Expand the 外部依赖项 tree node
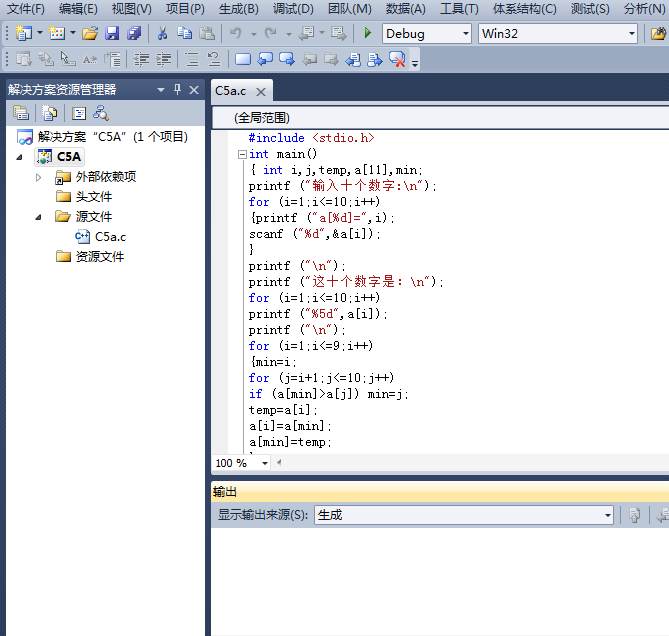 point(39,177)
